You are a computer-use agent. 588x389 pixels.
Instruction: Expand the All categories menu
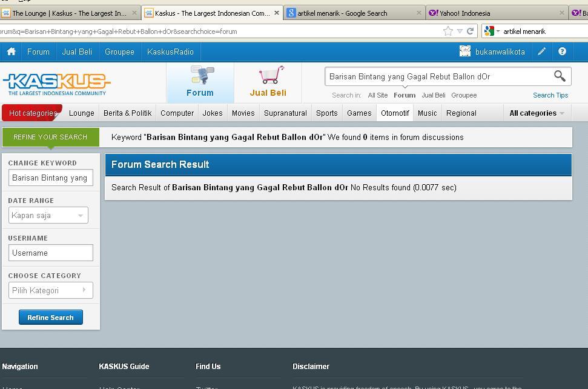click(537, 113)
